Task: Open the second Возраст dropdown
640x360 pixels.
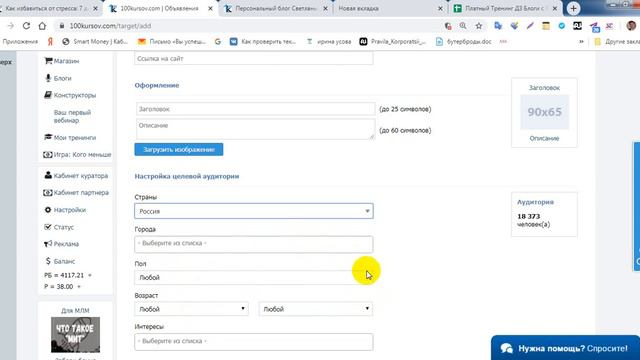Action: 316,309
